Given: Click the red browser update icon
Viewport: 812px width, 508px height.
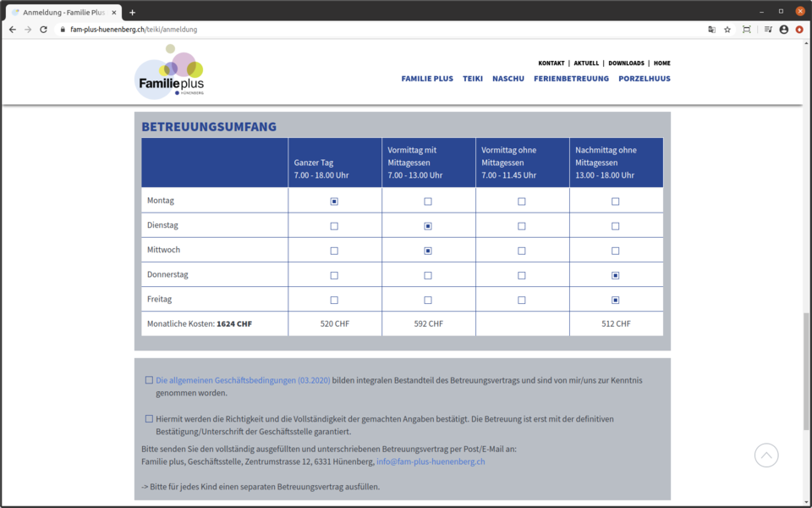Looking at the screenshot, I should click(x=799, y=30).
